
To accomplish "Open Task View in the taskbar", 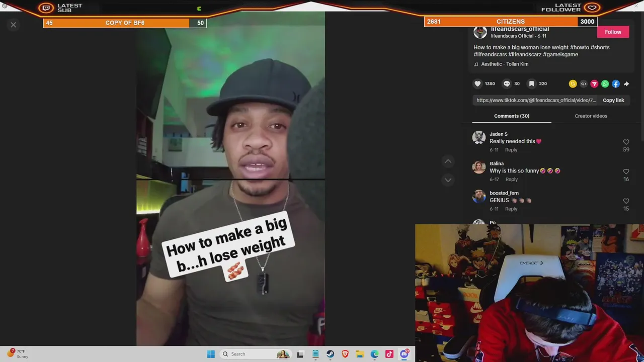I will tap(300, 354).
